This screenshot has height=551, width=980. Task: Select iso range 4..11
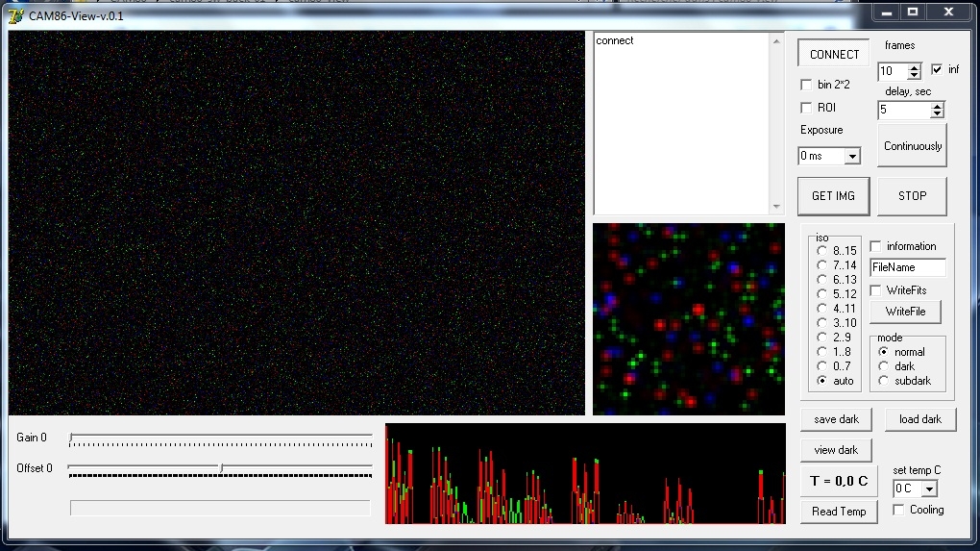tap(821, 309)
